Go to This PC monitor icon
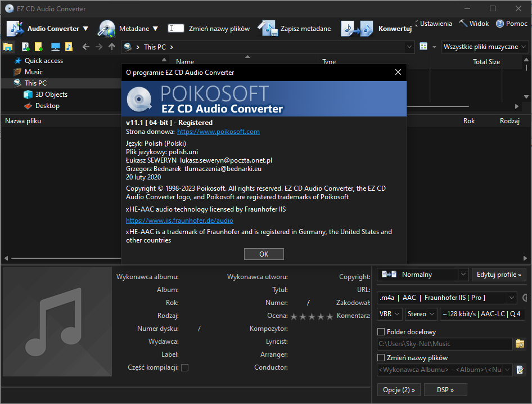This screenshot has width=532, height=404. coord(56,47)
